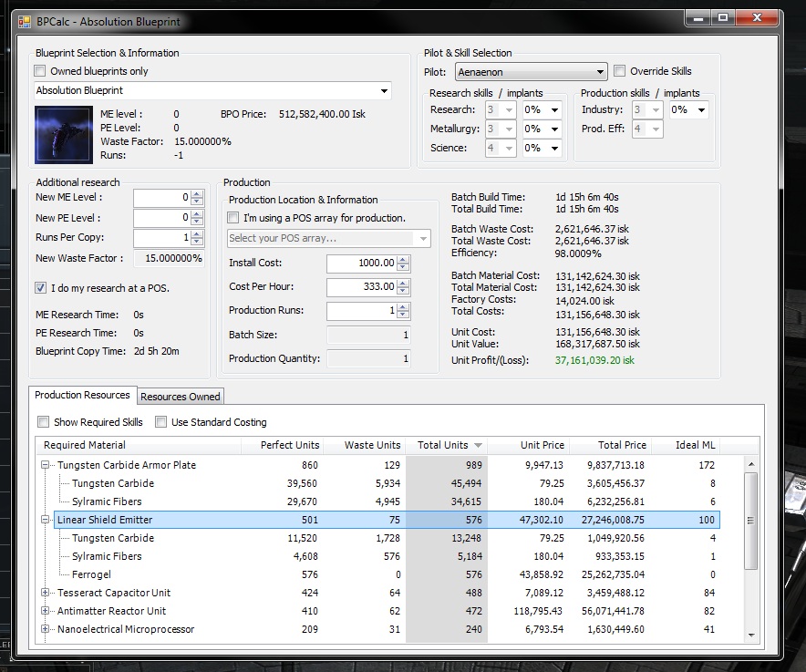Select the Production Resources tab
The image size is (806, 672).
[83, 395]
